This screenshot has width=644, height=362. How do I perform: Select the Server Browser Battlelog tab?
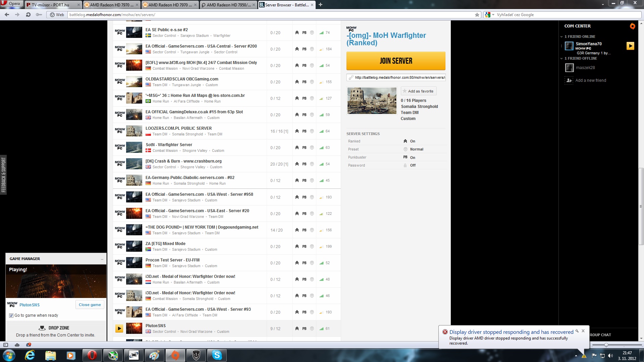[286, 5]
